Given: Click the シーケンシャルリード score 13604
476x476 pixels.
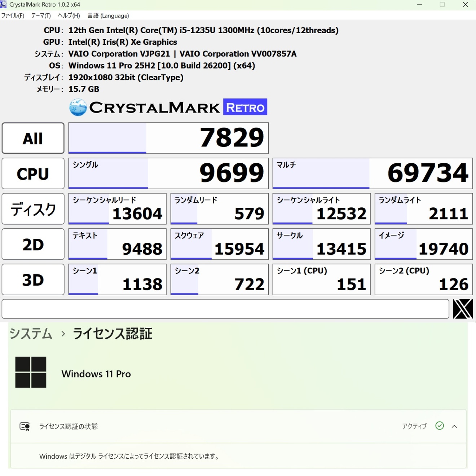Looking at the screenshot, I should [x=118, y=209].
